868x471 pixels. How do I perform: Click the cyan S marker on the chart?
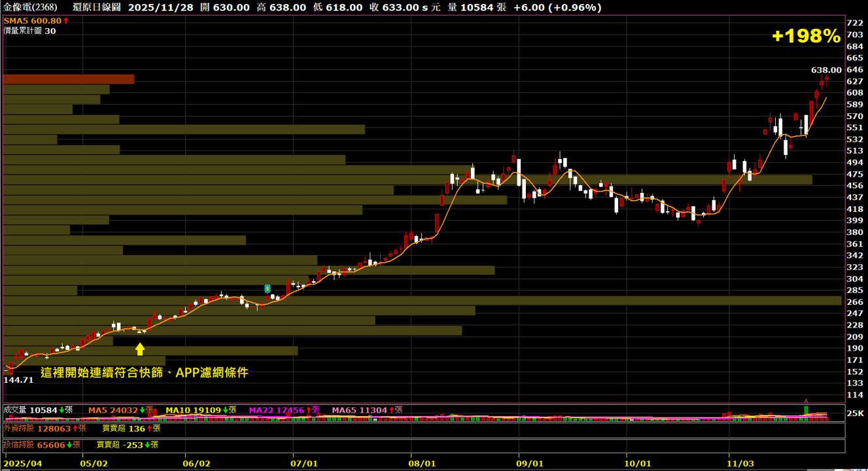click(267, 288)
